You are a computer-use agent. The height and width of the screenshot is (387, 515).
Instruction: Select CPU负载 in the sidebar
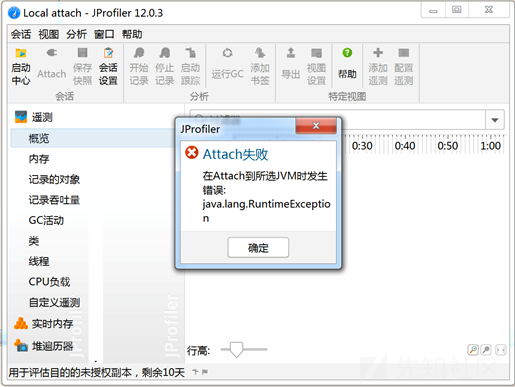(x=49, y=282)
